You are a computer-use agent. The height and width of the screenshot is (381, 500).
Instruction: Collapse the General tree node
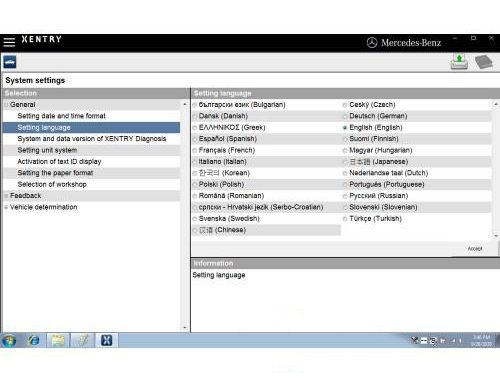(6, 105)
